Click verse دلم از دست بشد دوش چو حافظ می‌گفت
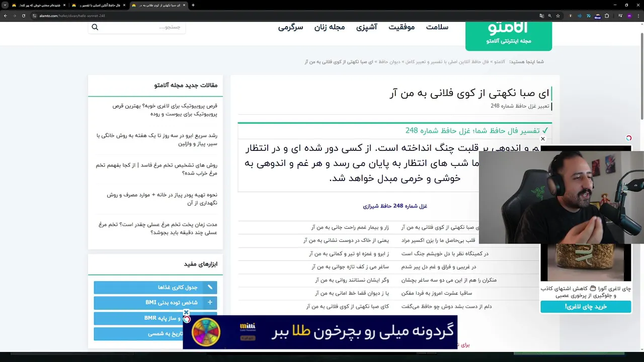This screenshot has width=644, height=362. click(x=447, y=306)
